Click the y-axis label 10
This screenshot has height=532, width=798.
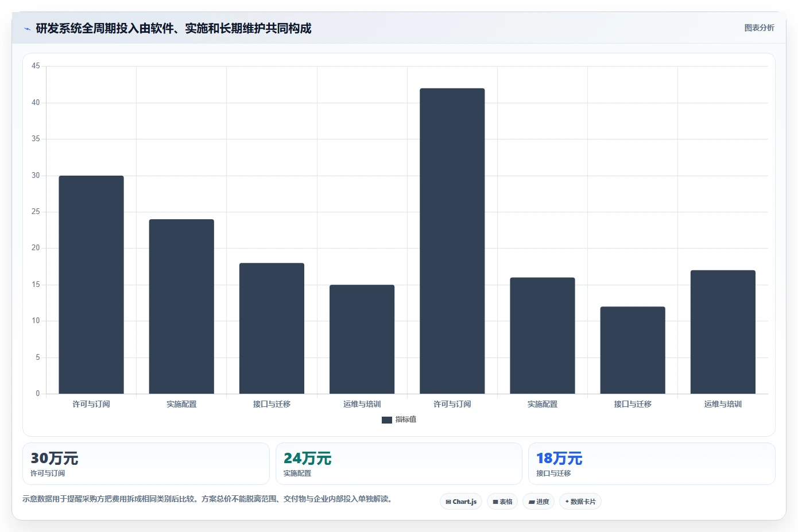[x=36, y=321]
